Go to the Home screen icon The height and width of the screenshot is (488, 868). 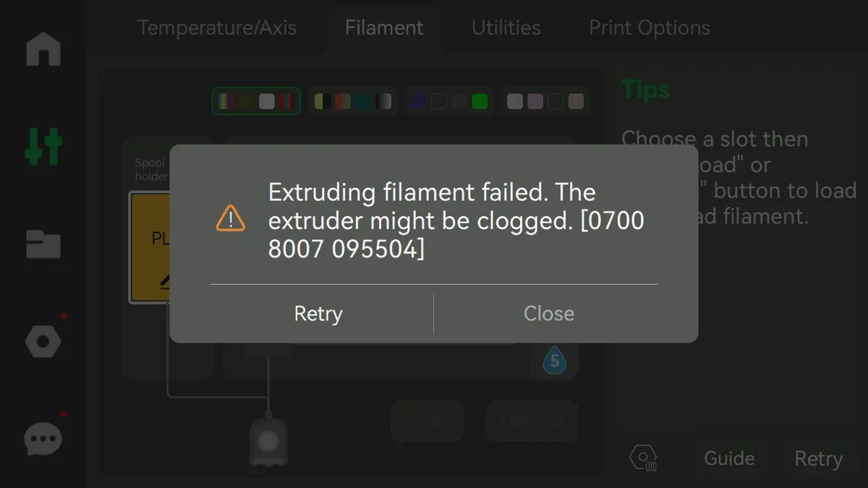tap(43, 48)
